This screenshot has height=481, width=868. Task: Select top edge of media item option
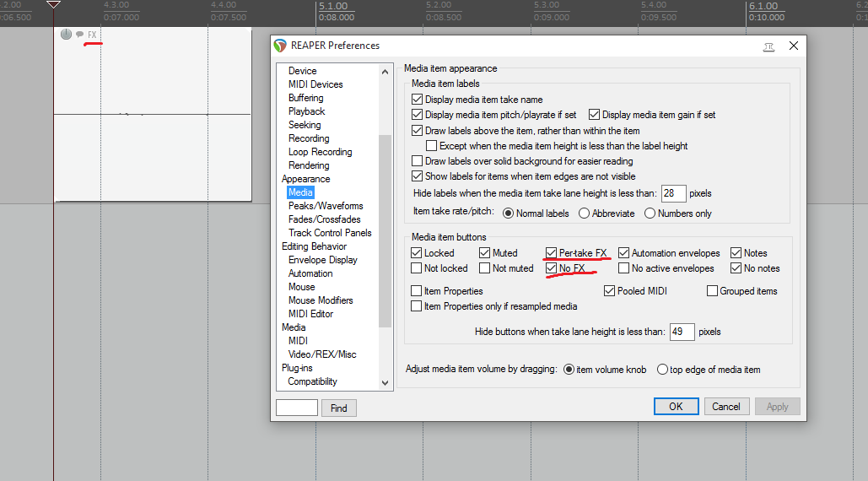pos(662,370)
